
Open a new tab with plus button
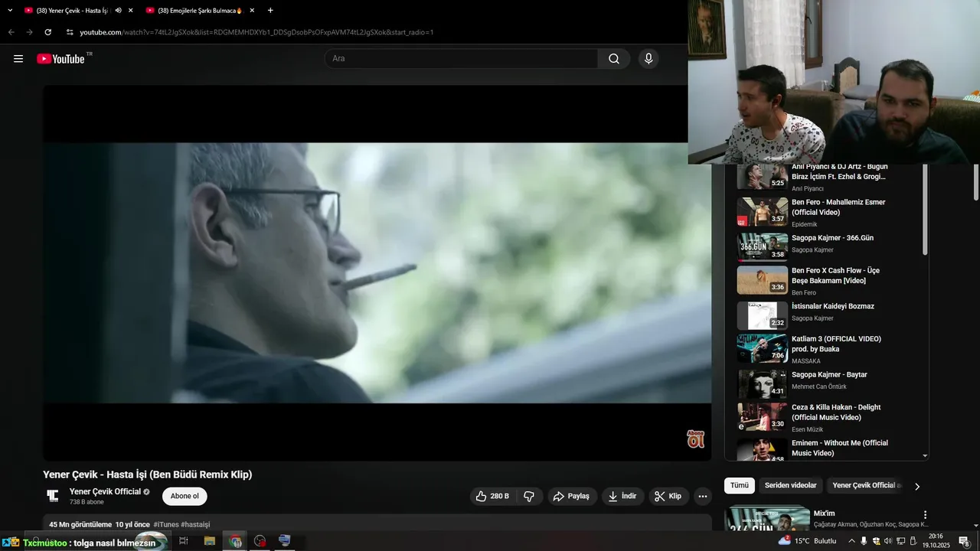[270, 11]
